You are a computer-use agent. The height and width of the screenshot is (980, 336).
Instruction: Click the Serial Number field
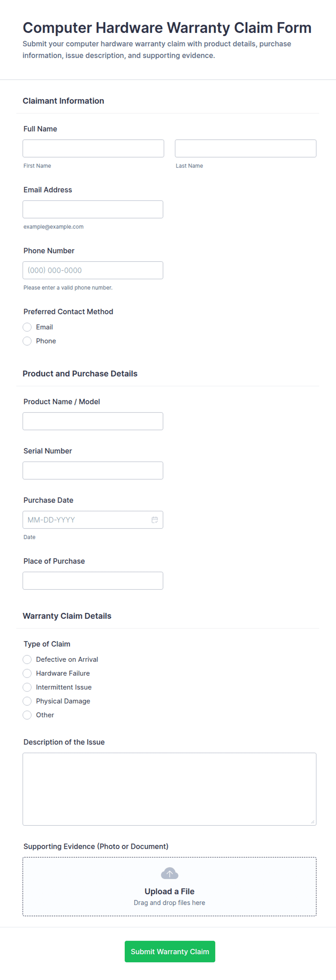93,471
